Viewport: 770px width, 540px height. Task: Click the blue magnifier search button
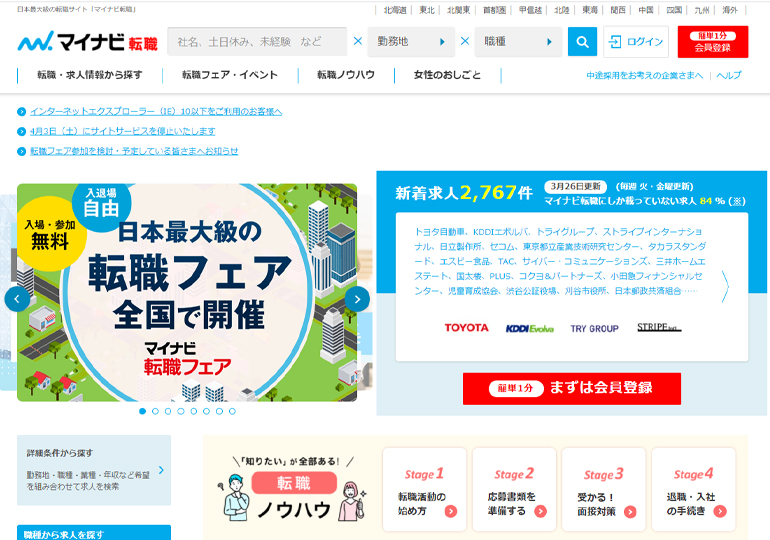pos(582,42)
